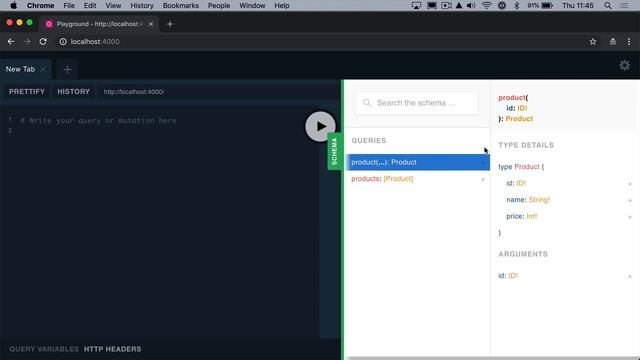Click the Bluetooth menu bar icon

[x=516, y=6]
